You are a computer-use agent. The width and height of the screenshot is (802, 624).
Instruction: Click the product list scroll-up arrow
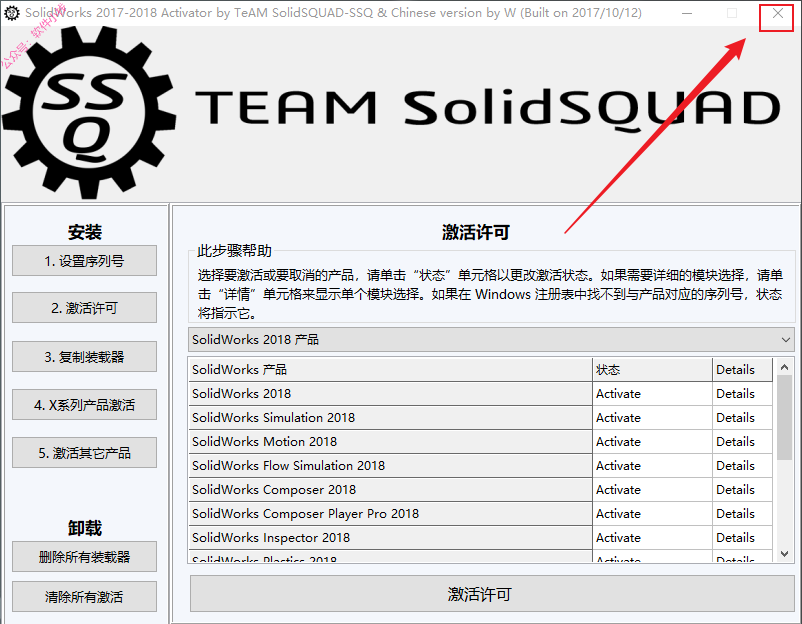pos(785,367)
